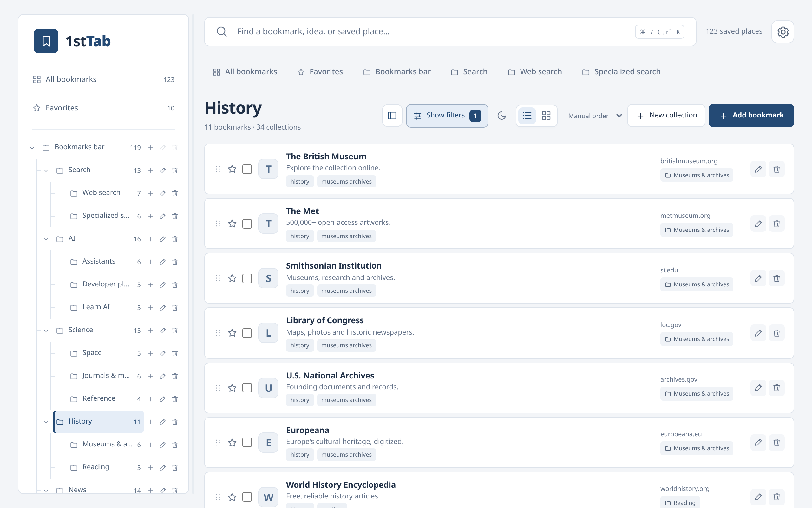Delete the Reading folder in sidebar

click(175, 468)
